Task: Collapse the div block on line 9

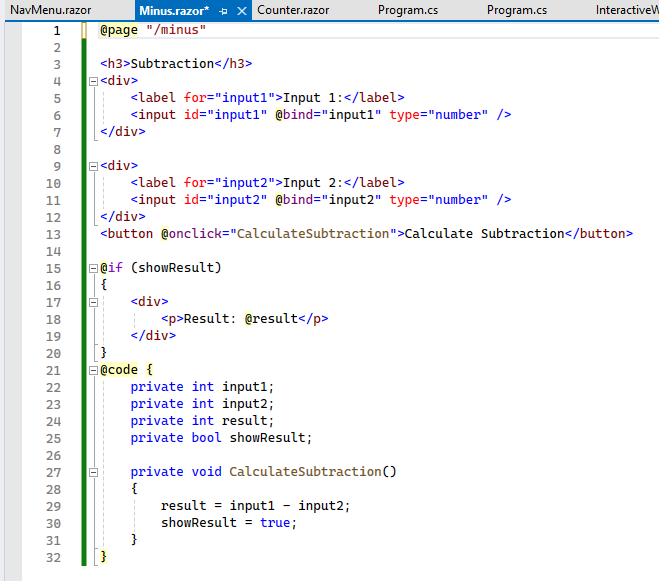Action: [93, 166]
